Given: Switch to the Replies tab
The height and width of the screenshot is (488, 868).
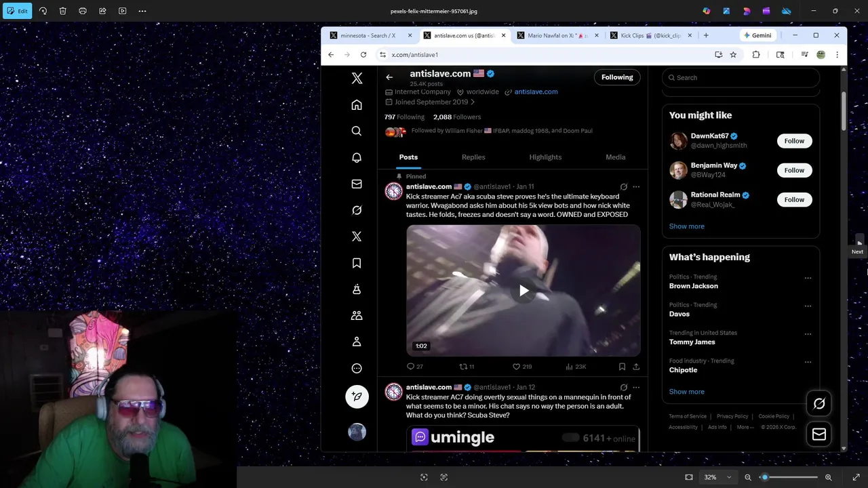Looking at the screenshot, I should click(473, 157).
